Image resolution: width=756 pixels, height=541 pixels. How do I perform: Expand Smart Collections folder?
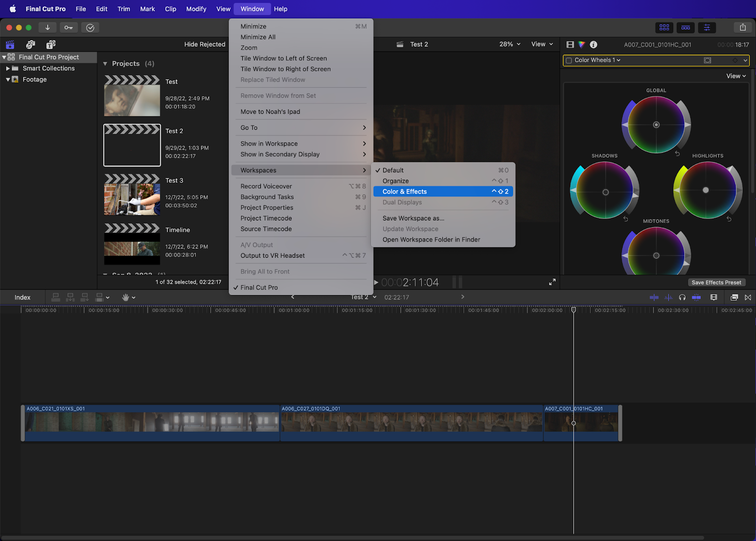[8, 68]
